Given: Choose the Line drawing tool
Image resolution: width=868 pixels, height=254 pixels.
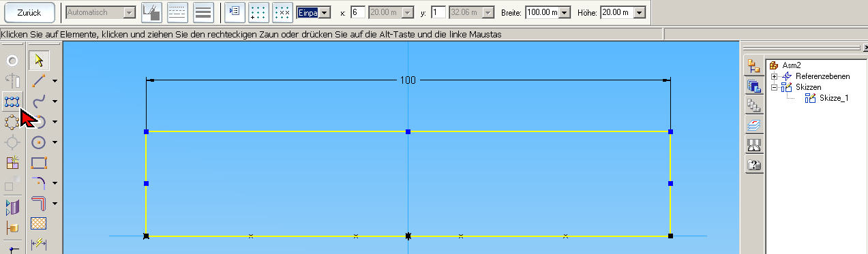Looking at the screenshot, I should click(39, 81).
